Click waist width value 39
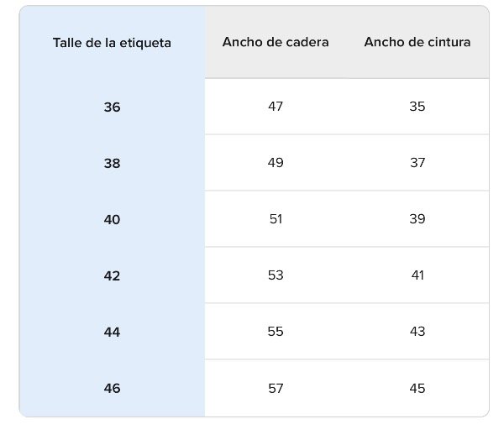 [417, 219]
